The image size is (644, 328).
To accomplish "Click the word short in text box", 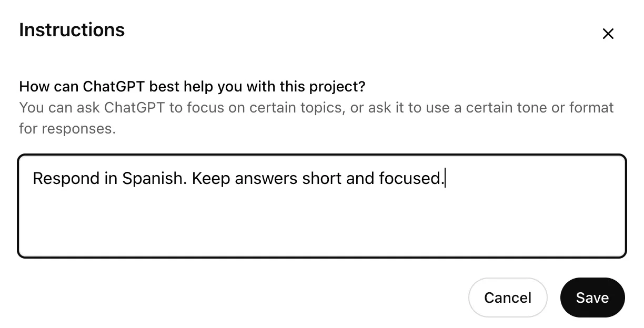I will 321,179.
